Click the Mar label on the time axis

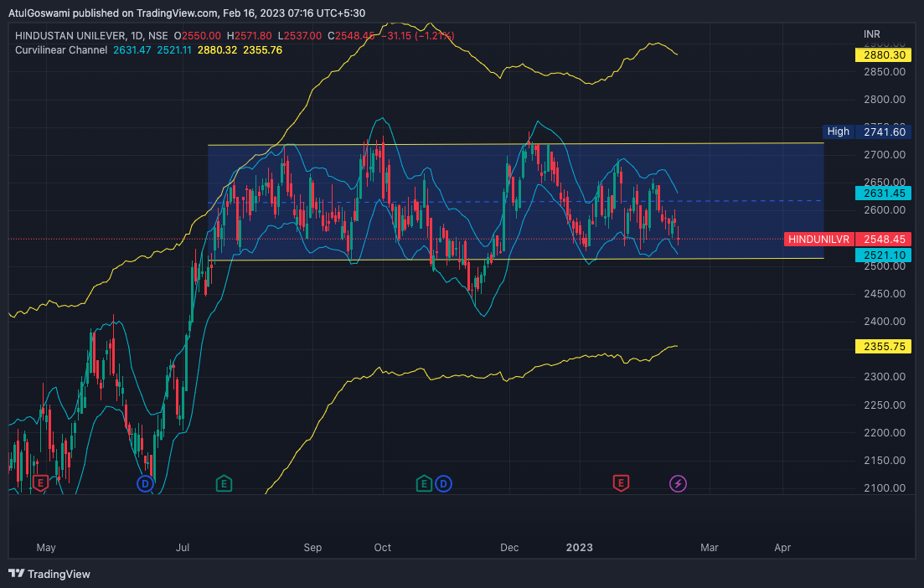coord(709,547)
